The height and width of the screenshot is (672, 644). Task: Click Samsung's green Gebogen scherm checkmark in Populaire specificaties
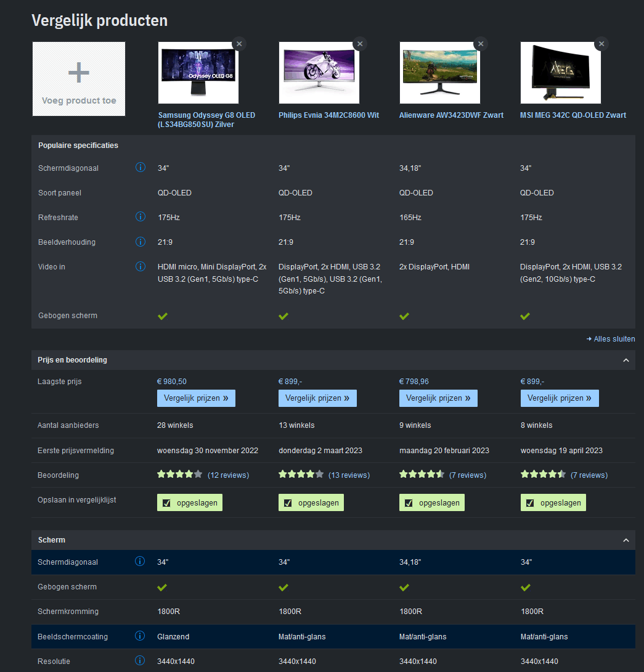pyautogui.click(x=163, y=316)
